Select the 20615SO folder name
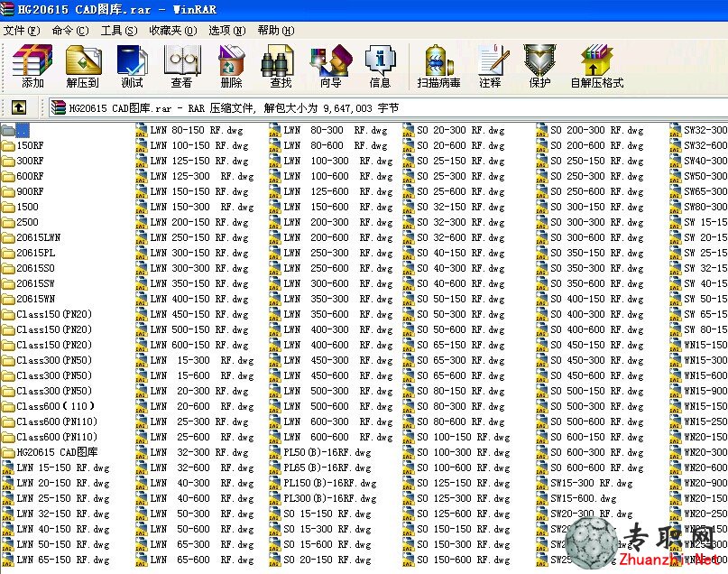 click(36, 268)
